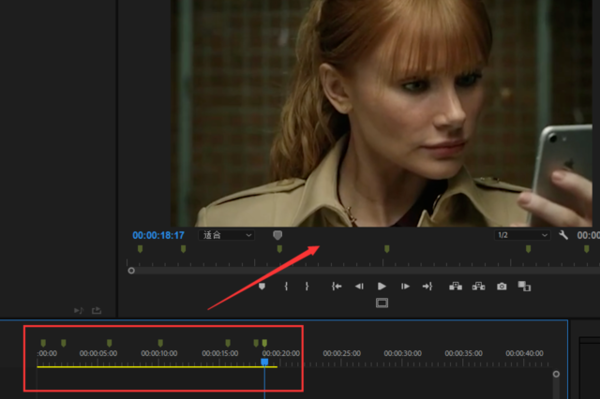This screenshot has height=399, width=600.
Task: Click the Extract button
Action: pyautogui.click(x=478, y=286)
